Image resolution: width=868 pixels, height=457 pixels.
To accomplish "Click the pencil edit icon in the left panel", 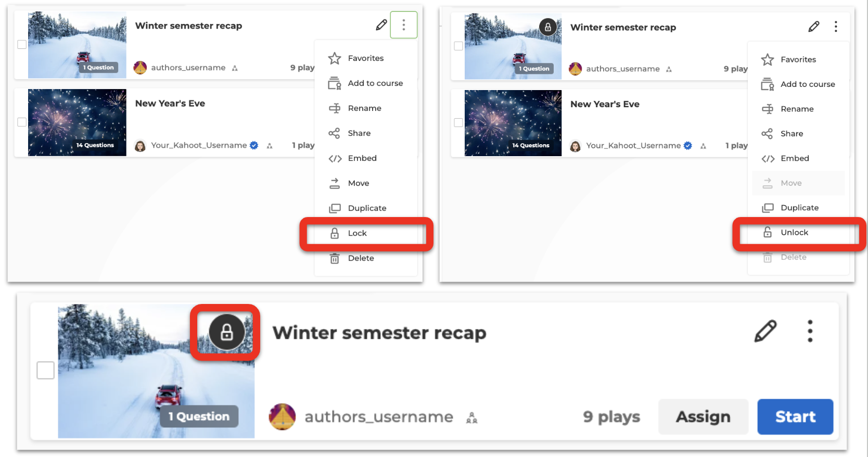I will coord(381,25).
